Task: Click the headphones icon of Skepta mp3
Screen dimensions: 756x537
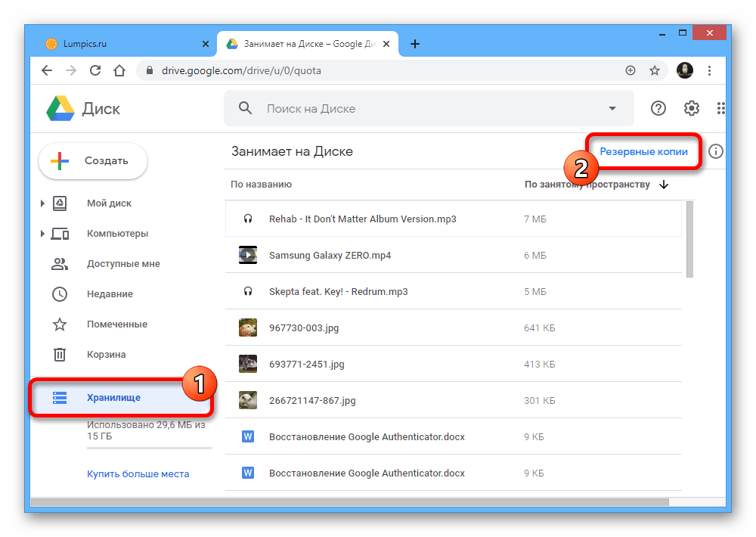Action: coord(248,291)
